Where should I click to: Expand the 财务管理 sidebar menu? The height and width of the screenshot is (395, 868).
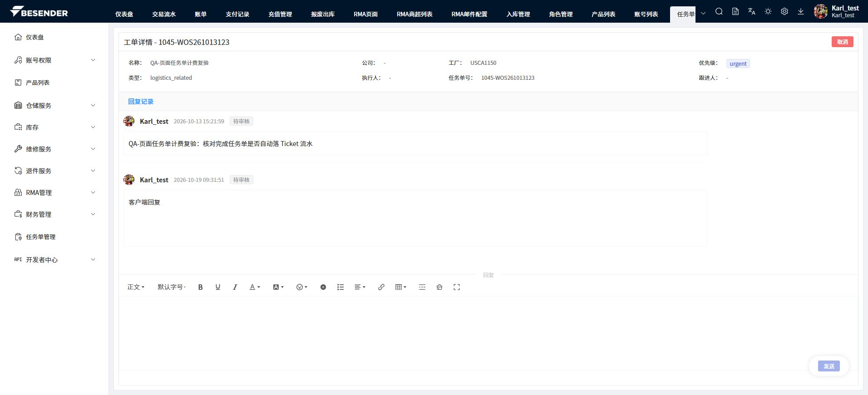pyautogui.click(x=54, y=215)
